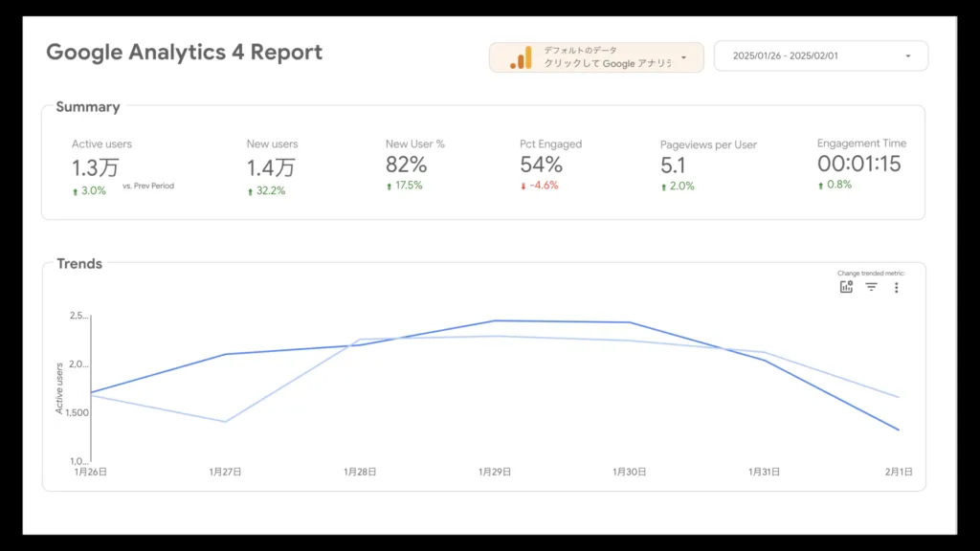Click the 1,500 y-axis label

point(77,413)
